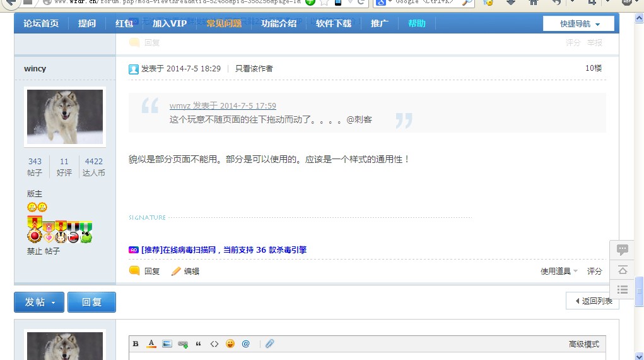Click the rabbit medal badge
This screenshot has height=360, width=644.
61,232
